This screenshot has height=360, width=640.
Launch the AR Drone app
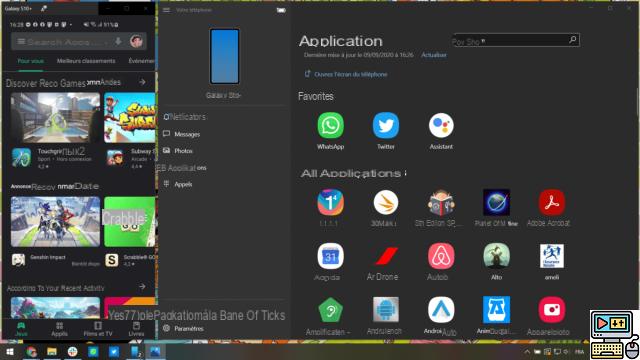pos(386,256)
